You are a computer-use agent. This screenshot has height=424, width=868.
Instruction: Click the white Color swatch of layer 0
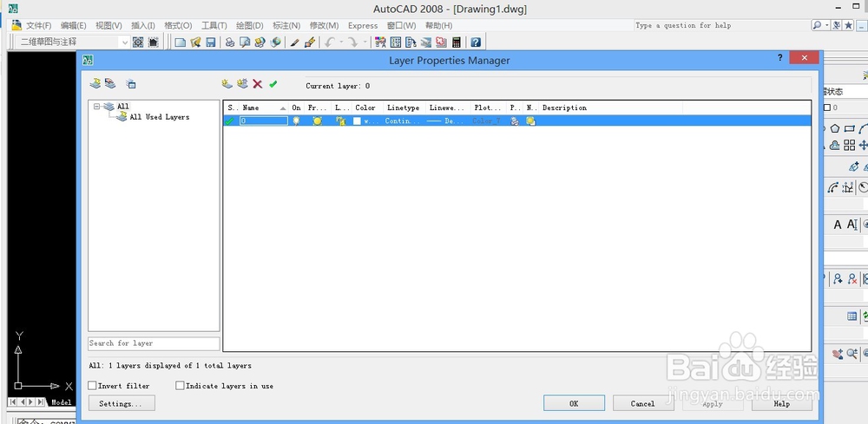point(357,121)
